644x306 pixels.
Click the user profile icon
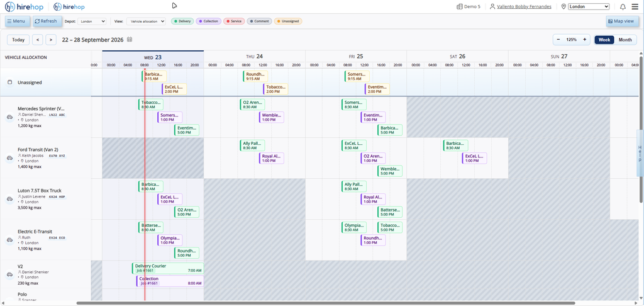tap(492, 6)
